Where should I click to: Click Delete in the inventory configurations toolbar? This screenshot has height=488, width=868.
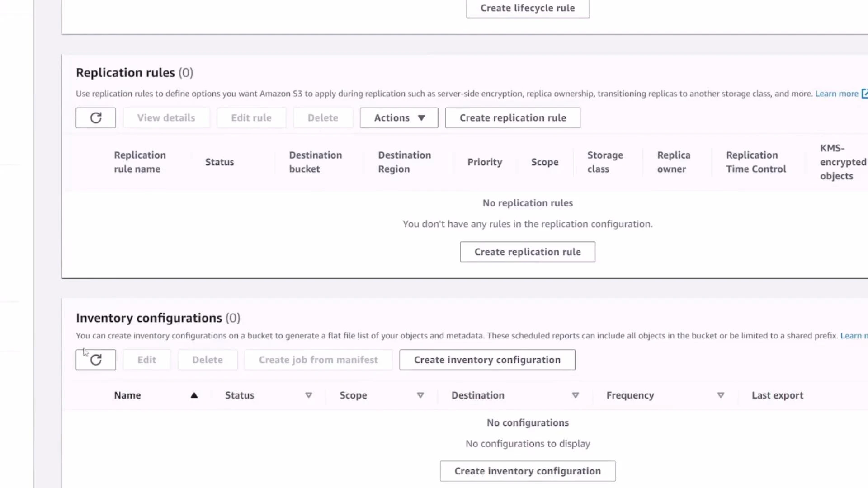coord(208,360)
